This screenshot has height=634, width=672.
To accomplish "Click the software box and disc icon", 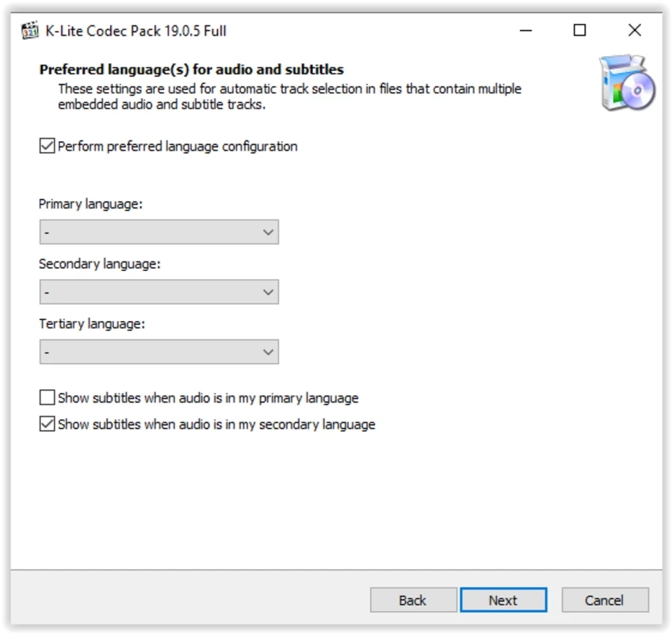I will pos(627,82).
